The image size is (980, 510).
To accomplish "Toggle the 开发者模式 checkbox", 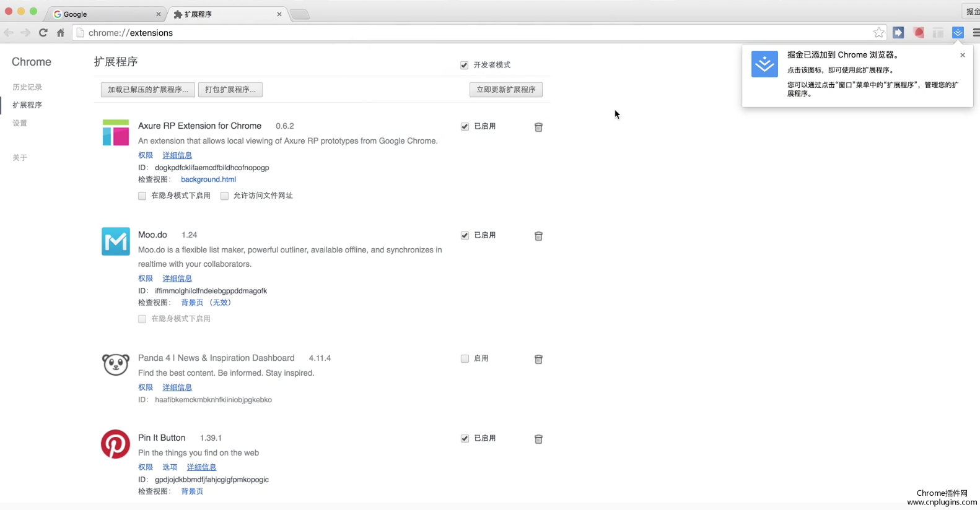I will 464,65.
